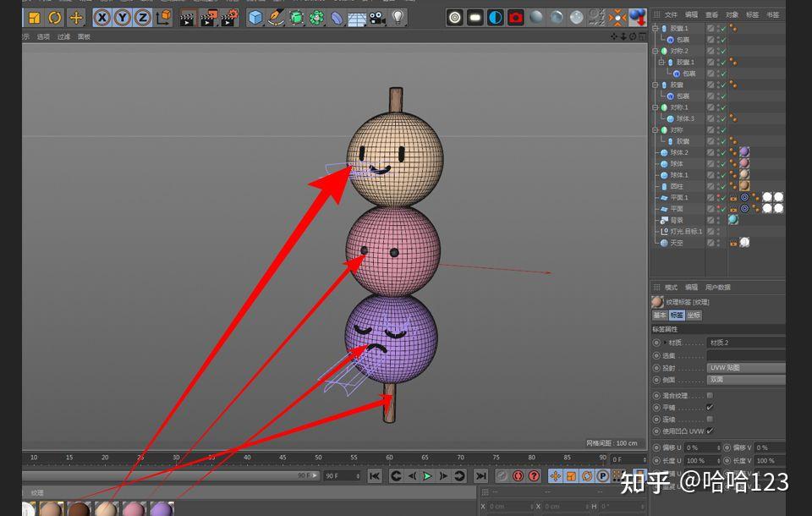Open the green Array modeling objects icon
Image resolution: width=812 pixels, height=516 pixels.
tap(316, 18)
